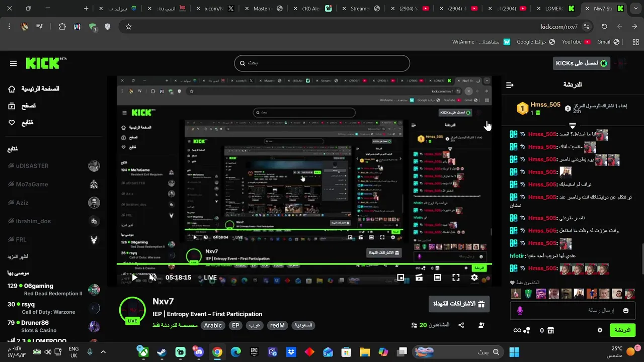
Task: Play the live stream video
Action: (x=134, y=278)
